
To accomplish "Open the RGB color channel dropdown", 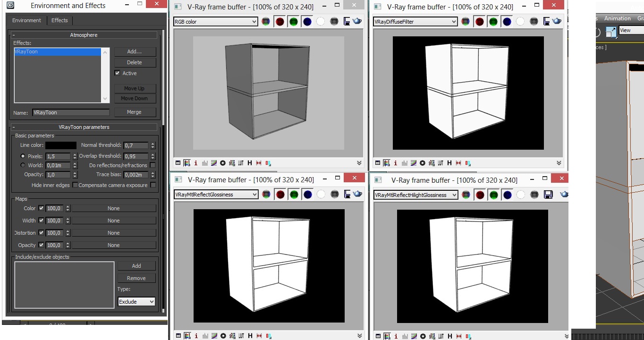I will [215, 22].
